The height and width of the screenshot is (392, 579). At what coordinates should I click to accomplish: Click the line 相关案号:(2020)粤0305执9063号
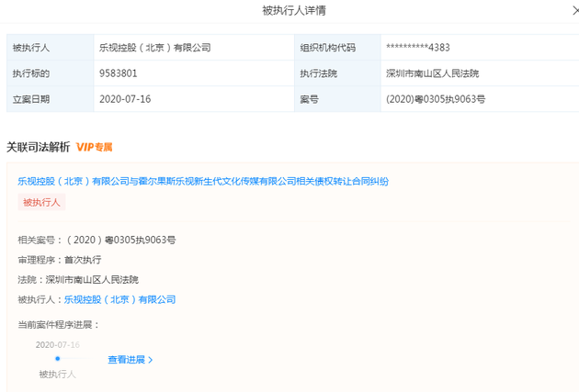pos(96,241)
